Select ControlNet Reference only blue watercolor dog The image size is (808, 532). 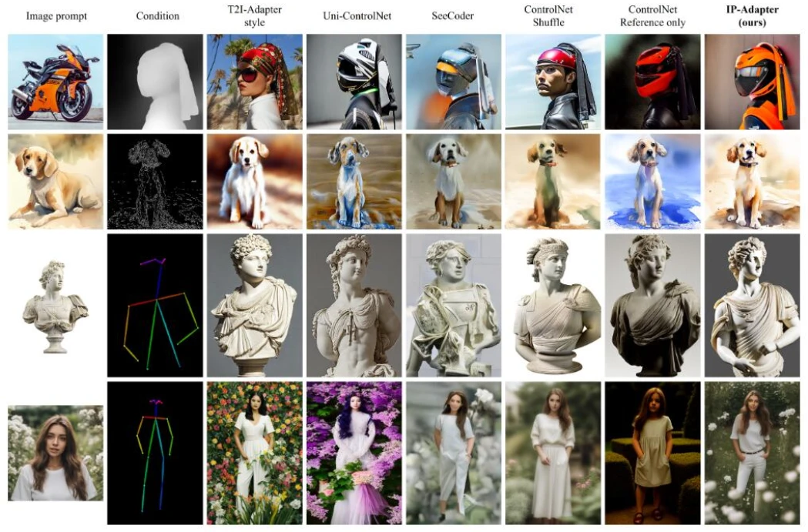pos(652,181)
